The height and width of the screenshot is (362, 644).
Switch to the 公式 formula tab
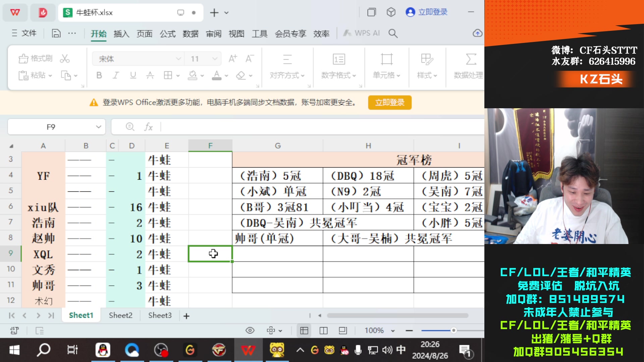click(x=168, y=34)
